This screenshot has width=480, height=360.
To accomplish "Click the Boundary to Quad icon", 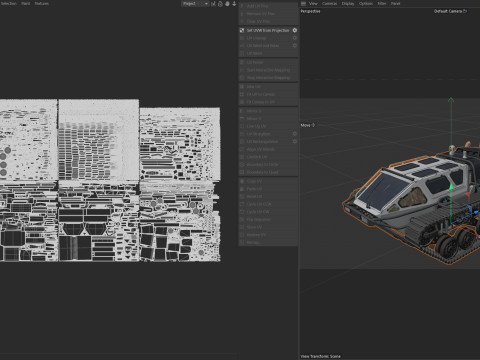I will [242, 172].
